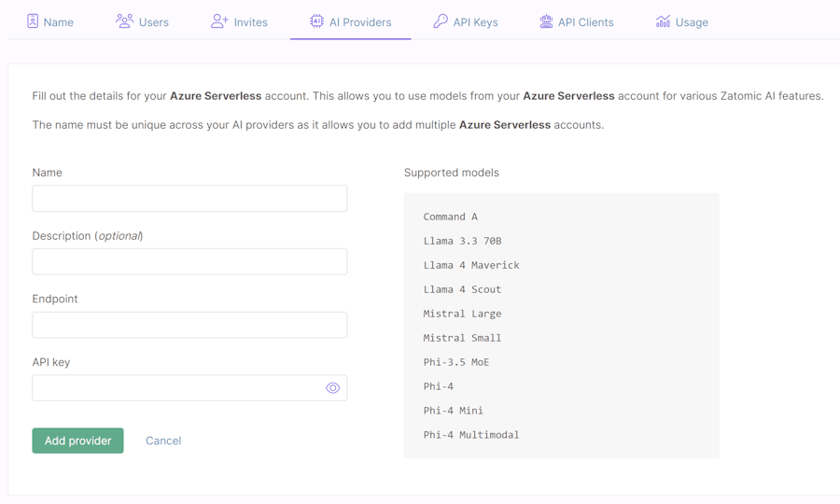Cancel adding the provider
This screenshot has height=504, width=840.
163,441
